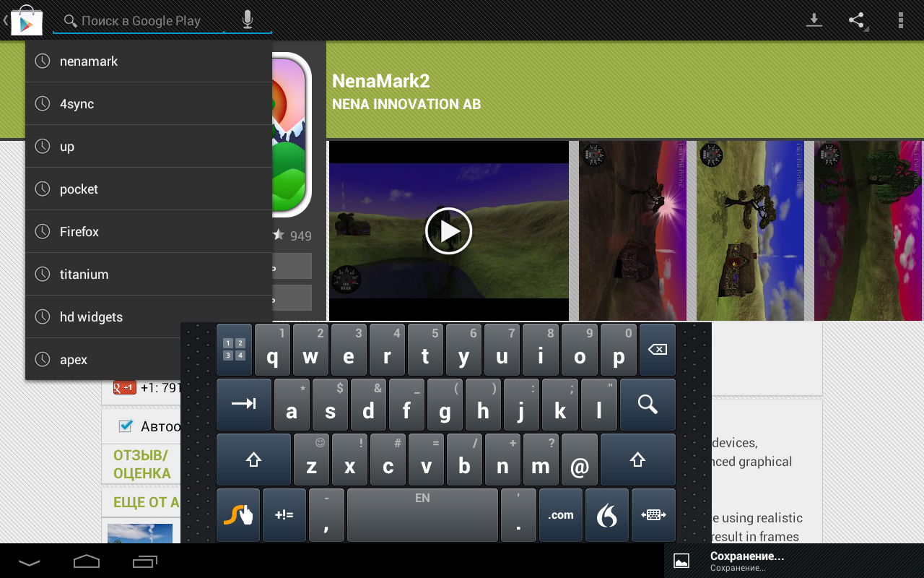This screenshot has width=924, height=578.
Task: Tap the backspace key on keyboard
Action: (x=657, y=350)
